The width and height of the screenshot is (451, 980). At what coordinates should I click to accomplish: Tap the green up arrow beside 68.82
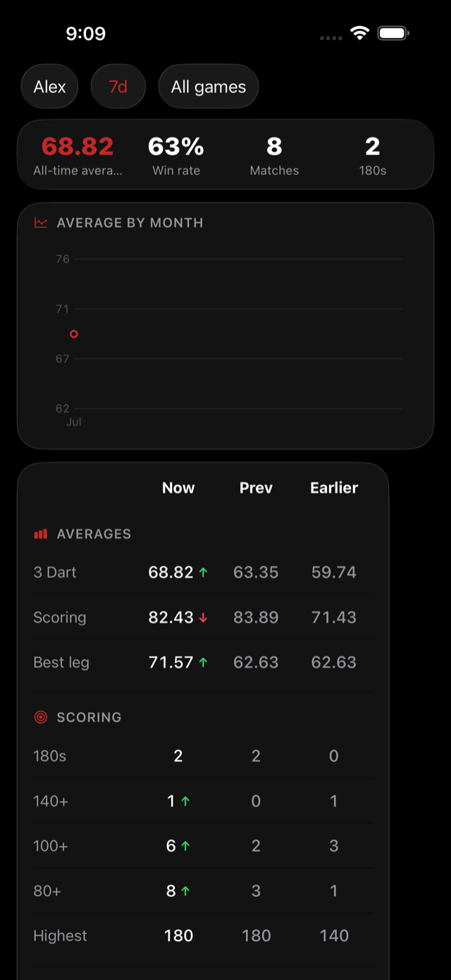(203, 572)
